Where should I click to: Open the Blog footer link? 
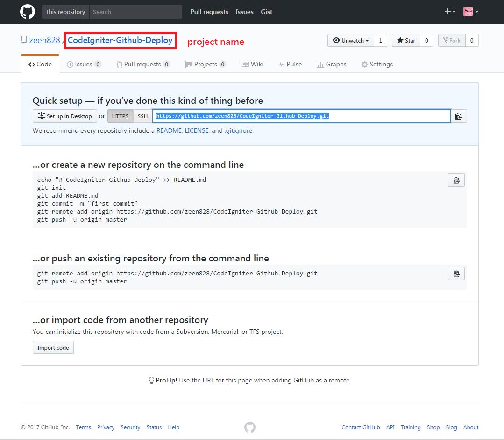click(x=451, y=427)
